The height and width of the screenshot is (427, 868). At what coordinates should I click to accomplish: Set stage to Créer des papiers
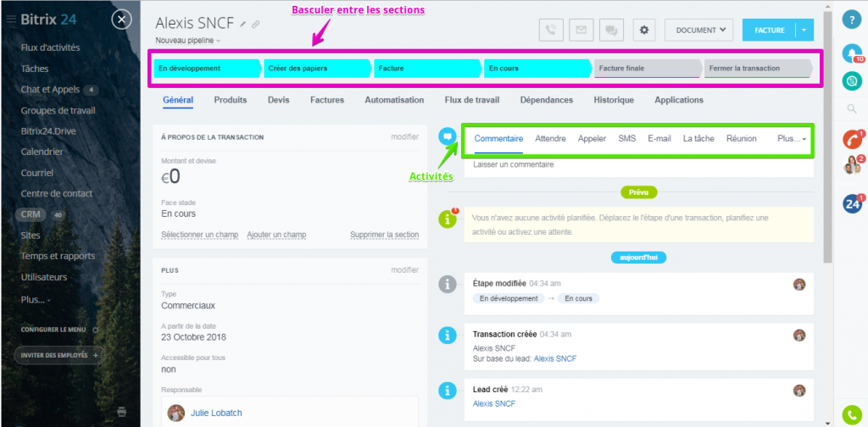coord(317,69)
